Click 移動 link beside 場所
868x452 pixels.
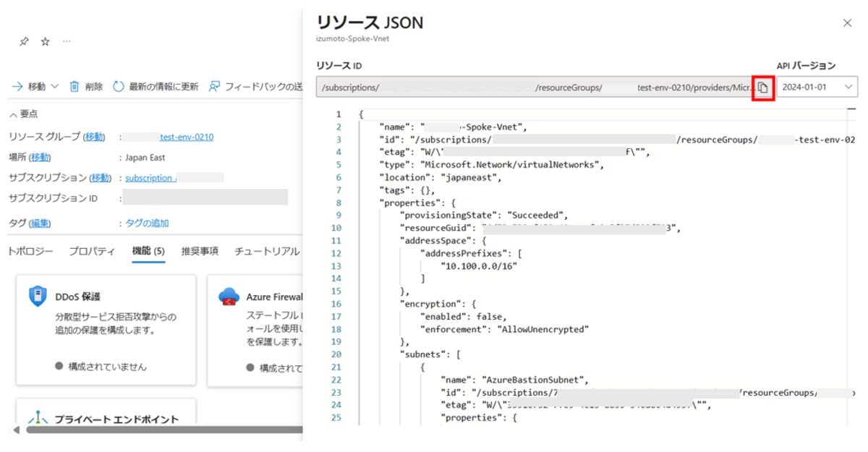tap(41, 157)
